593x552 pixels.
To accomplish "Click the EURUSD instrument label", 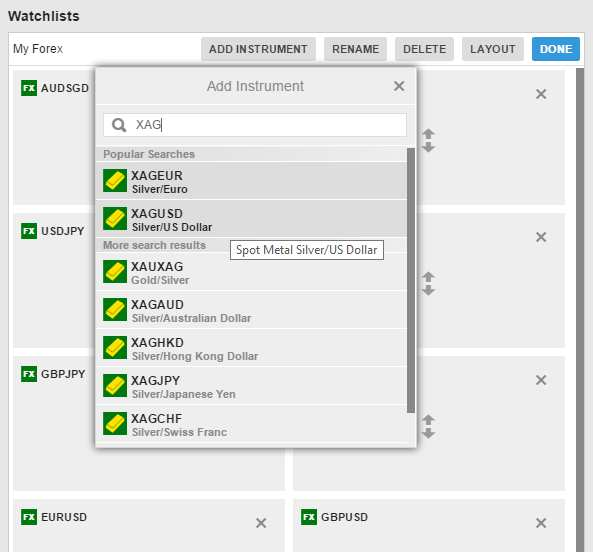I will coord(64,517).
